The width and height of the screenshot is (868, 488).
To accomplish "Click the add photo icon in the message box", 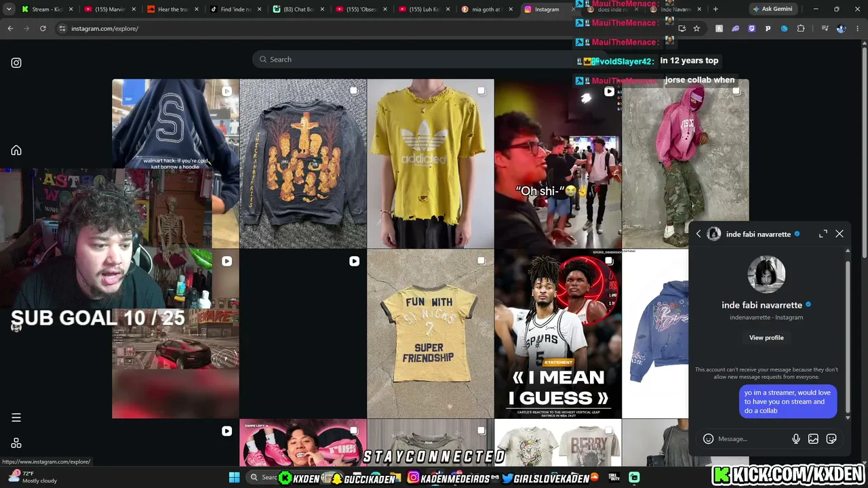I will (813, 439).
